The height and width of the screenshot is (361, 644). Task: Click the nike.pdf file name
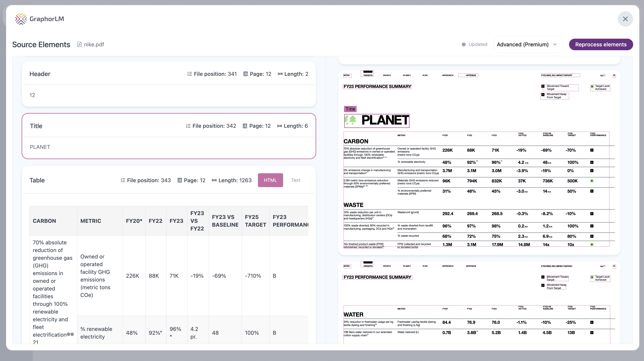pyautogui.click(x=94, y=44)
